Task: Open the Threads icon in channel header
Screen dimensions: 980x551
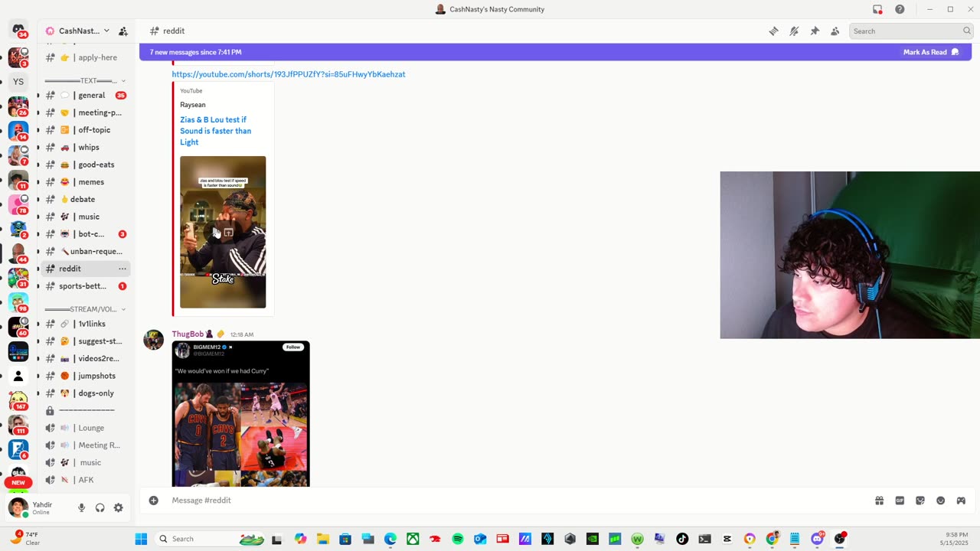Action: pos(774,31)
